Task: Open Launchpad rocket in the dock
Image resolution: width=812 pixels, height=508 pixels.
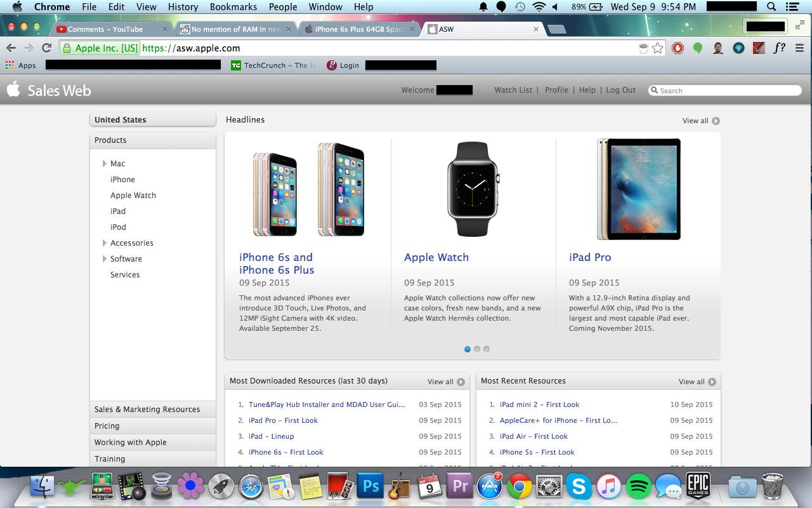Action: [221, 487]
